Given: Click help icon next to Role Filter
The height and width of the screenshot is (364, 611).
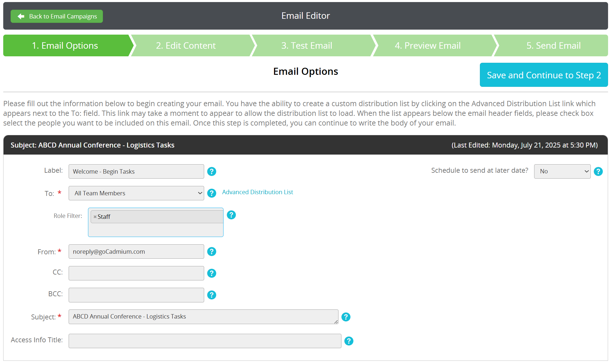Looking at the screenshot, I should [x=231, y=215].
